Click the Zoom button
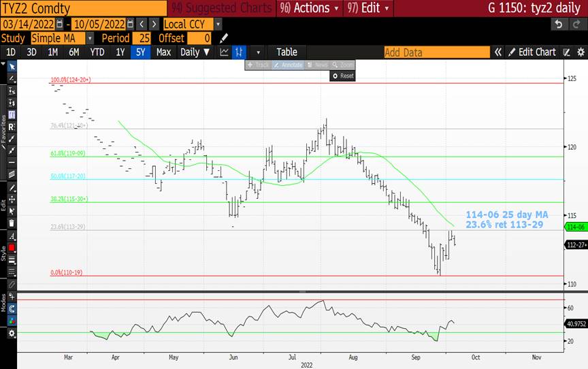The width and height of the screenshot is (588, 369). click(343, 65)
